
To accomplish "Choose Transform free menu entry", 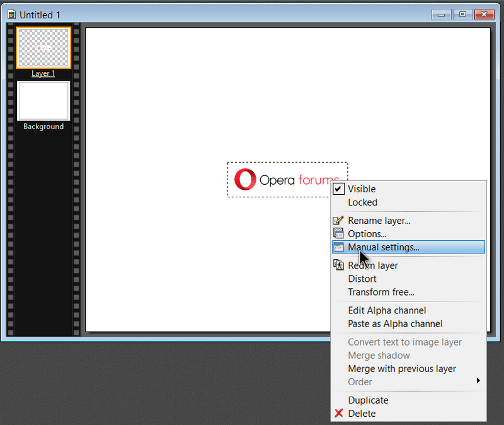I will (381, 292).
